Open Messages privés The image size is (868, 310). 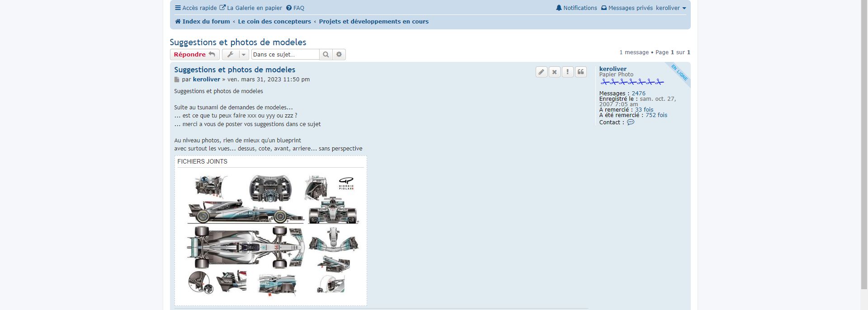[627, 8]
